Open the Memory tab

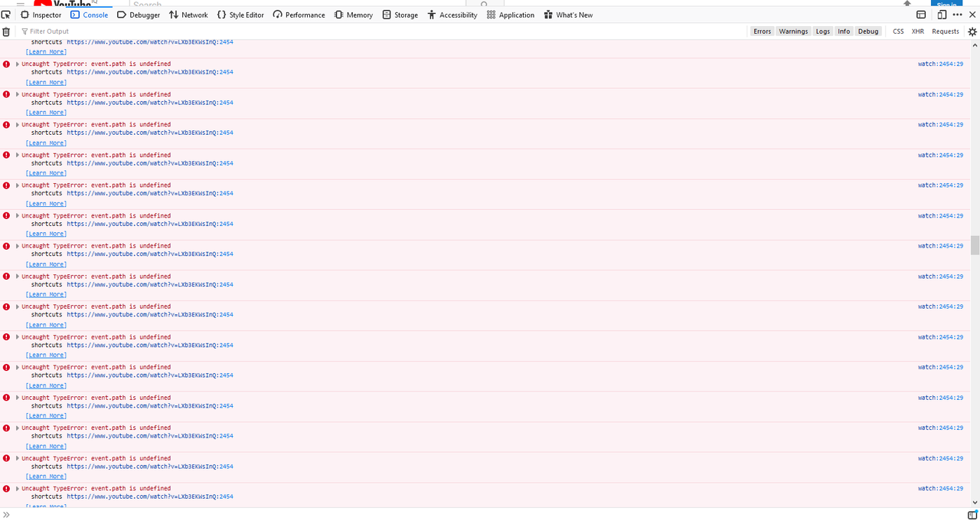(x=354, y=15)
